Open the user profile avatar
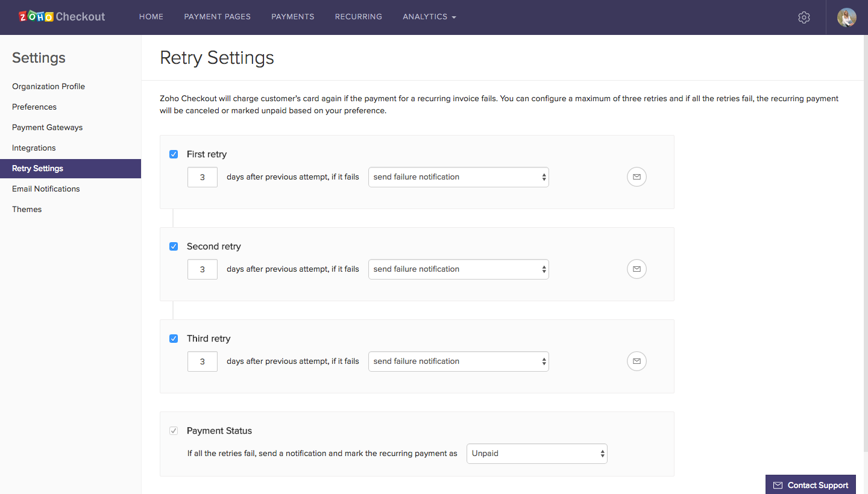Viewport: 868px width, 494px height. point(847,17)
